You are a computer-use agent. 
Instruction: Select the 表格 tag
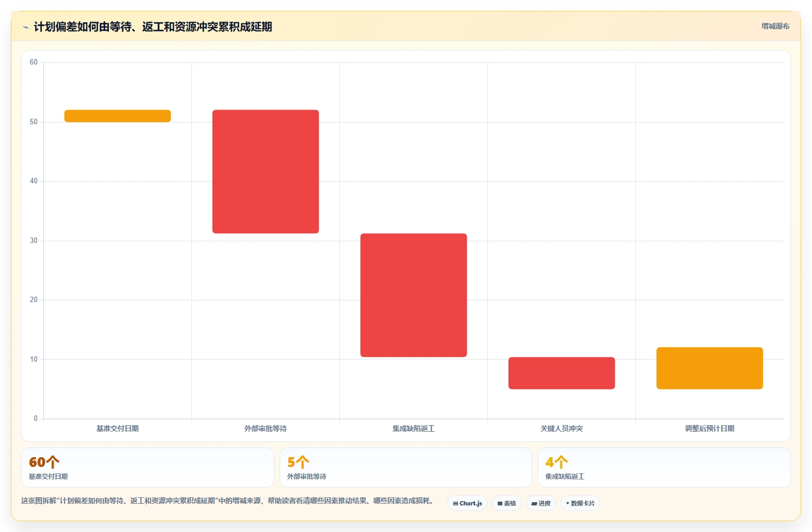(x=506, y=503)
